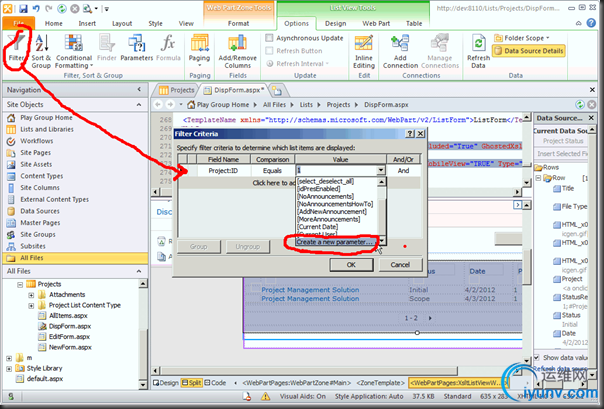The width and height of the screenshot is (604, 409).
Task: Click Cancel in Filter Criteria dialog
Action: click(x=400, y=265)
